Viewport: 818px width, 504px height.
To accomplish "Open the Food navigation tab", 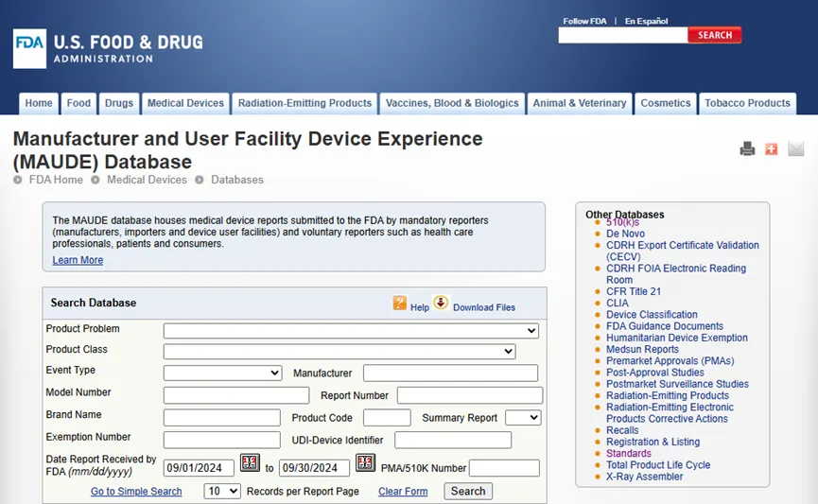I will [x=78, y=103].
